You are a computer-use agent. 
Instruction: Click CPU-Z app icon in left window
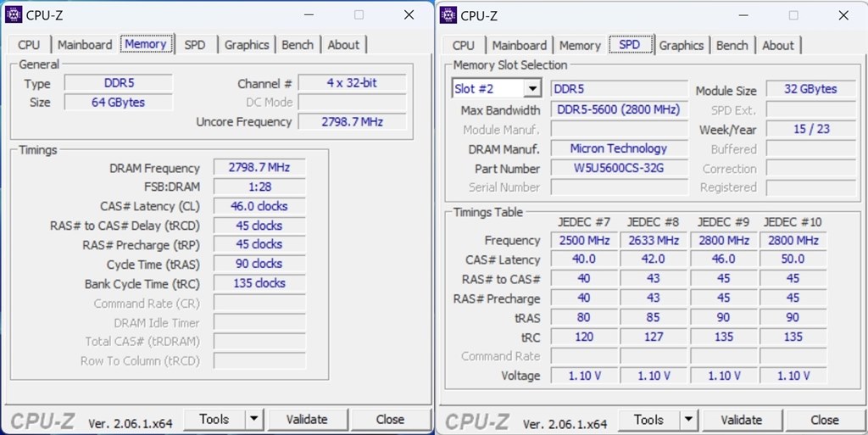tap(14, 14)
